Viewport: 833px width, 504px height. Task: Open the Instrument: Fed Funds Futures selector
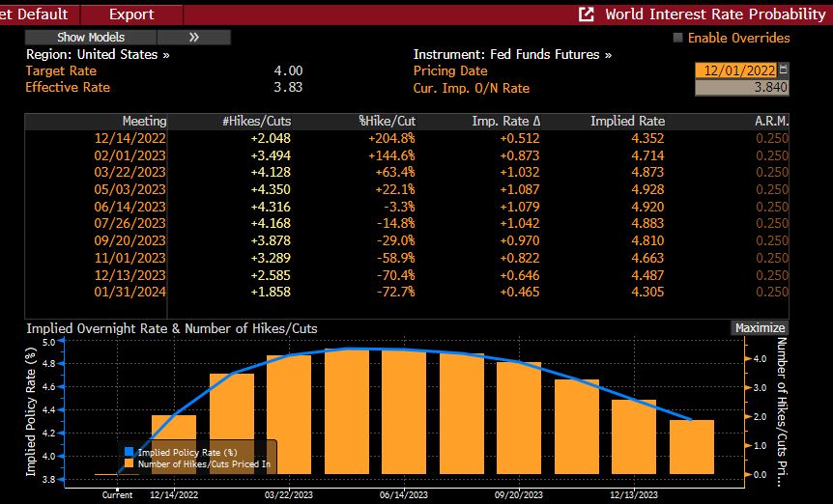(512, 55)
